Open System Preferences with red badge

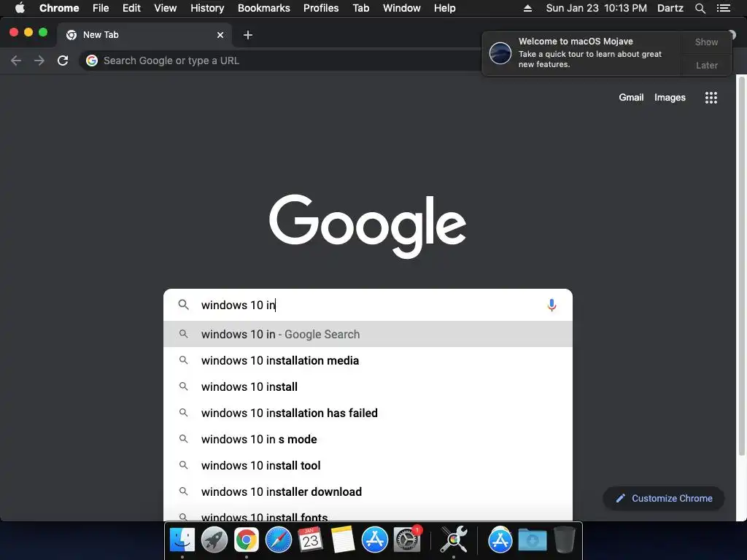(407, 540)
